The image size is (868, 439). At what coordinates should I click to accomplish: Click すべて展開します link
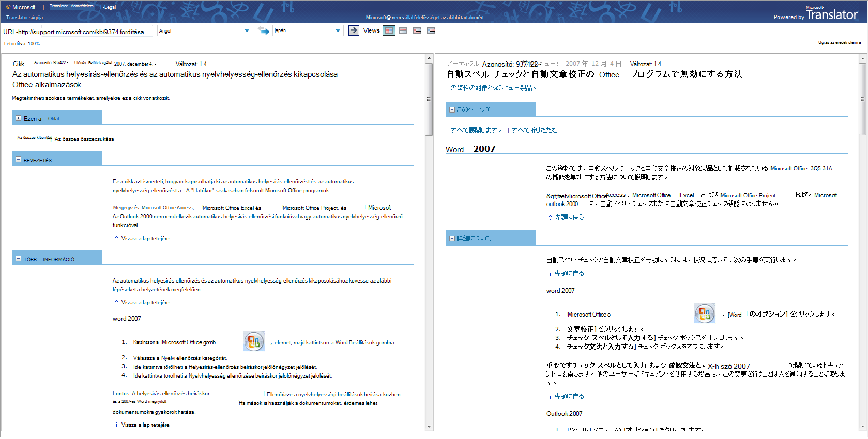pyautogui.click(x=476, y=130)
